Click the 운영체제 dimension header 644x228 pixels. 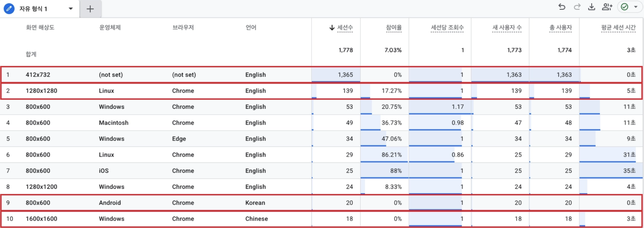pos(110,27)
